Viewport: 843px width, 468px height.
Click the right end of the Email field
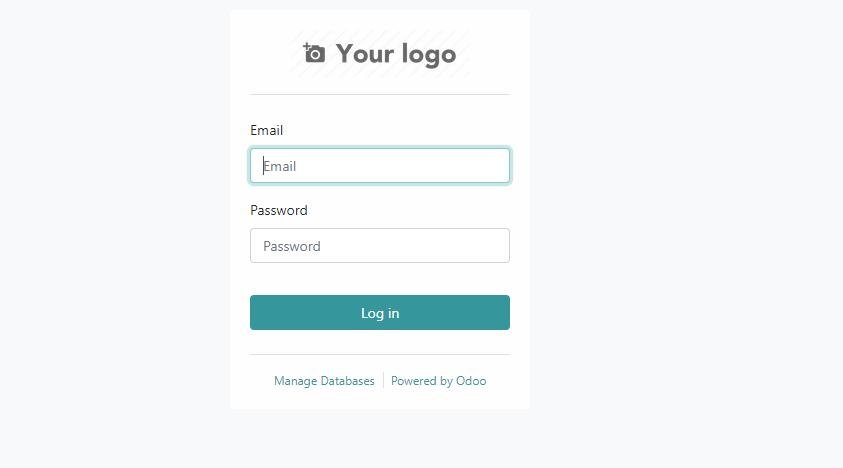[498, 166]
